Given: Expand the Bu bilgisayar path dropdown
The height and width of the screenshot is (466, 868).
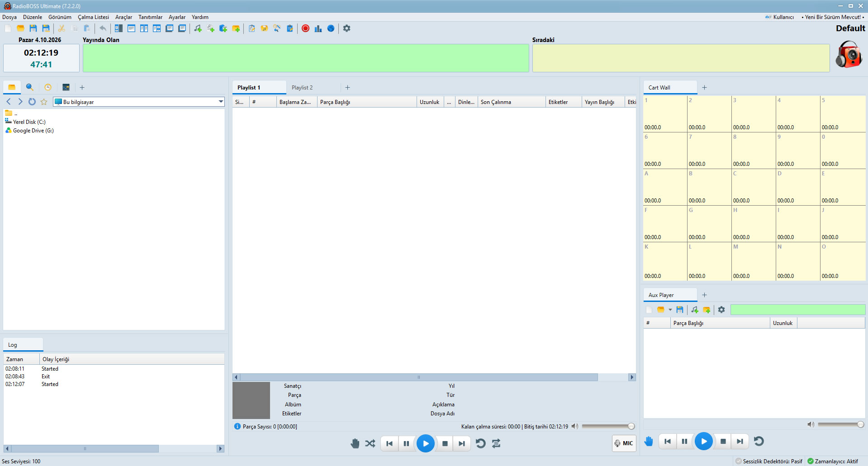Looking at the screenshot, I should (221, 102).
